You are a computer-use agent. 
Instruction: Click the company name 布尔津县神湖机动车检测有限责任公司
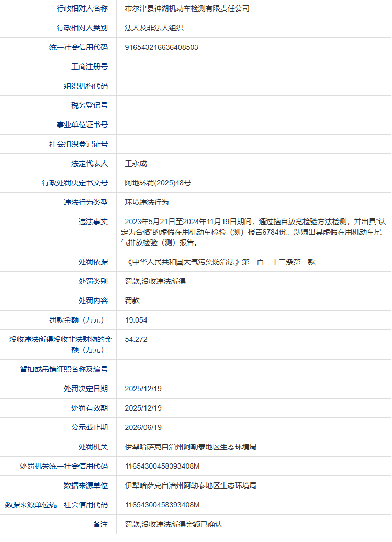pyautogui.click(x=187, y=8)
